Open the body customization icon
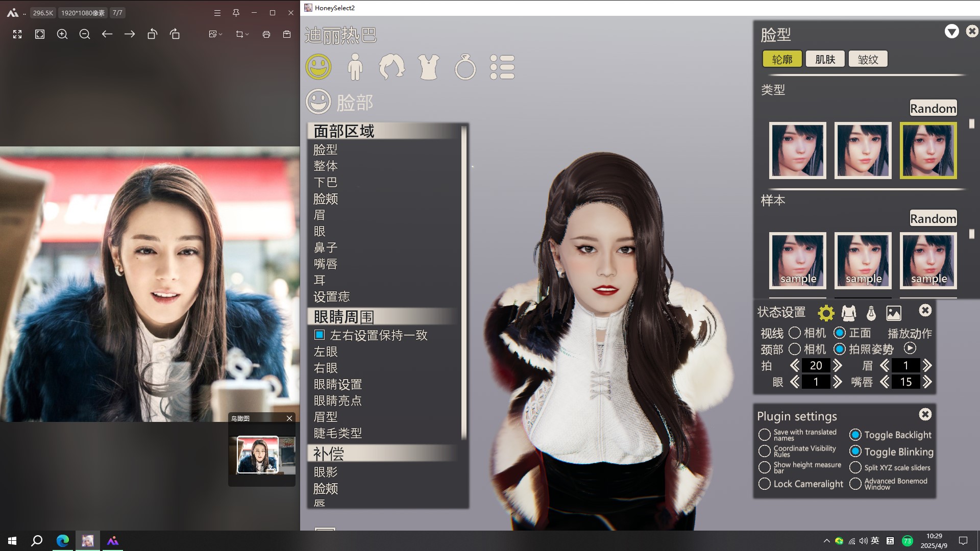980x551 pixels. [x=355, y=67]
